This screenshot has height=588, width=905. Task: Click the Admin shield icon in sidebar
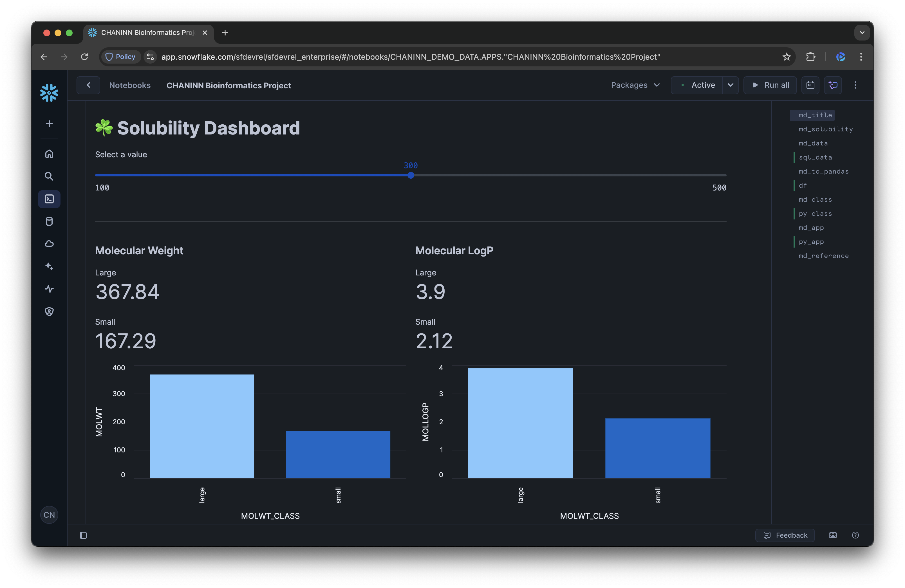pyautogui.click(x=49, y=311)
